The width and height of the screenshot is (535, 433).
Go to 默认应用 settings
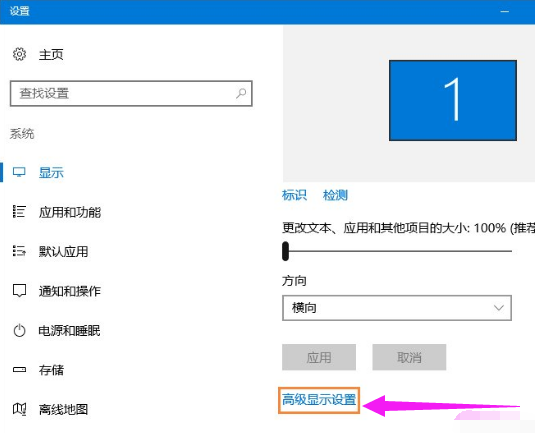click(63, 251)
